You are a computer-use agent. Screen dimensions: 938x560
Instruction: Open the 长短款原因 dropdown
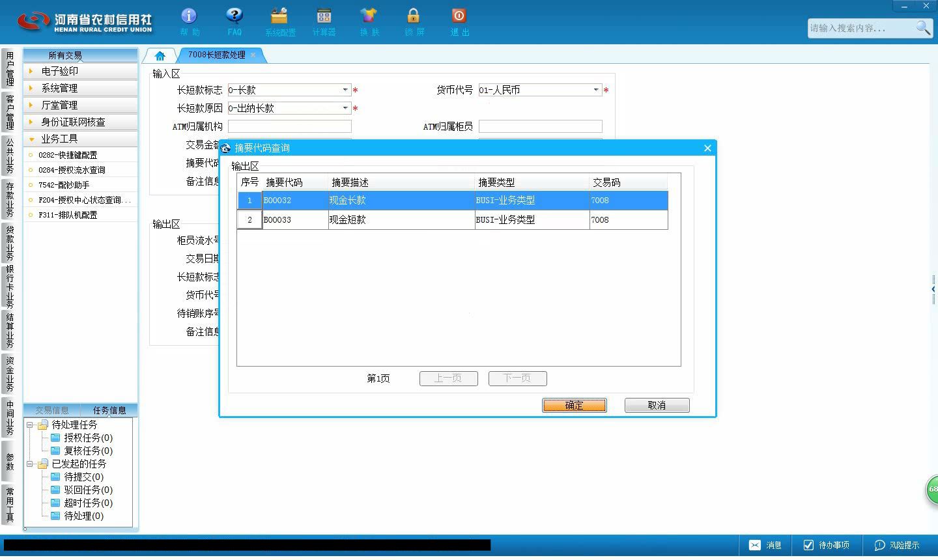click(345, 108)
